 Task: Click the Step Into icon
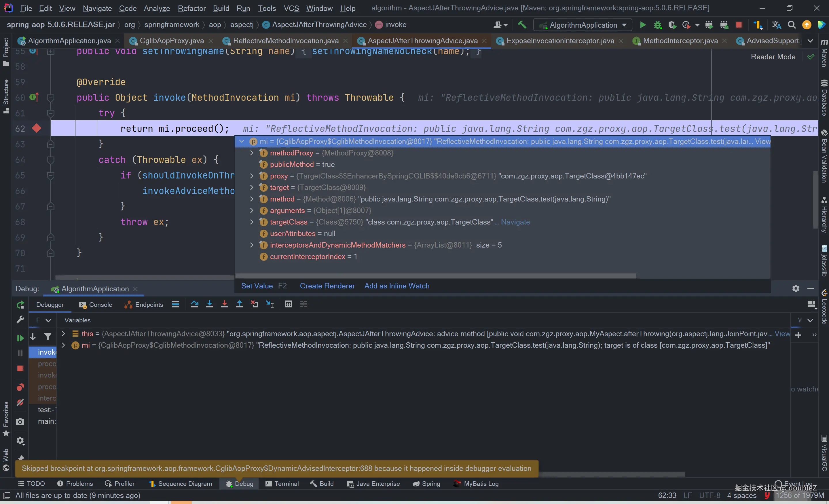[209, 304]
